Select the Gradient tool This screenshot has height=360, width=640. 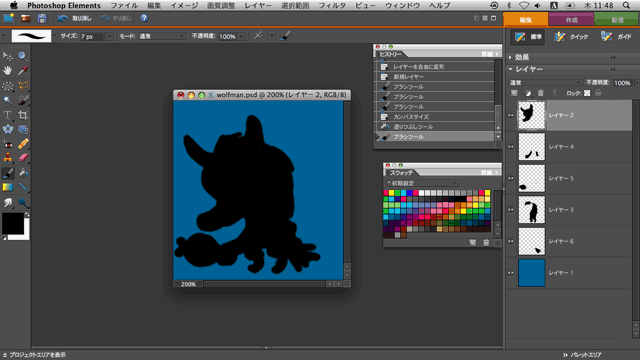point(7,188)
